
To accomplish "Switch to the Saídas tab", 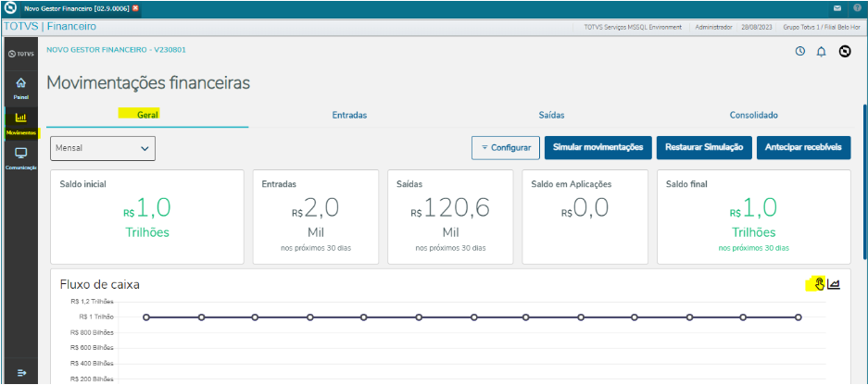I will [x=551, y=115].
